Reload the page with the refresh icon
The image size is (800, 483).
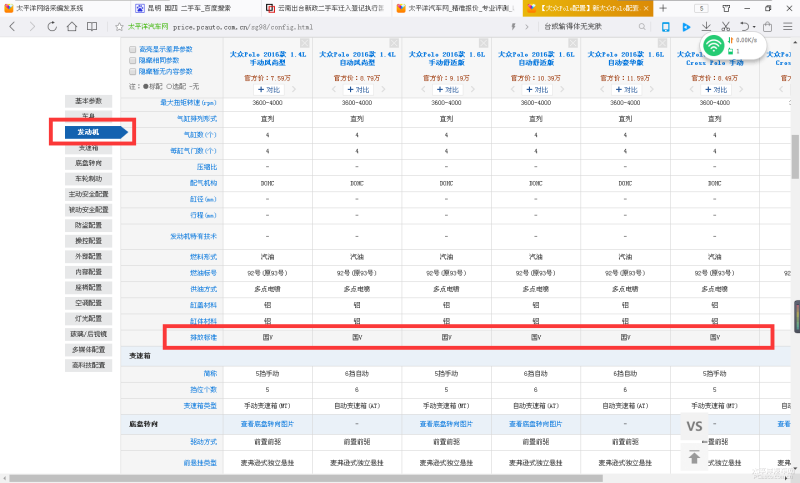52,27
